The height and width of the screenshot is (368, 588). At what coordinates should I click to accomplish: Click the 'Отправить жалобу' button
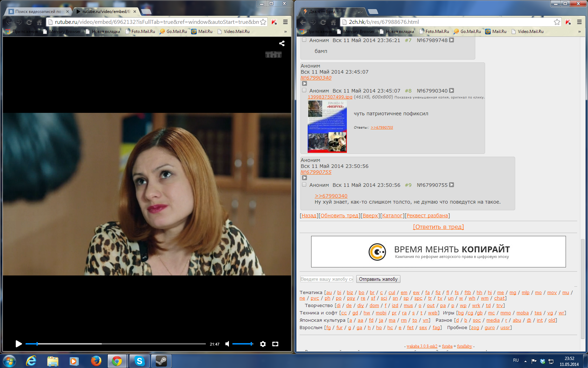coord(378,279)
